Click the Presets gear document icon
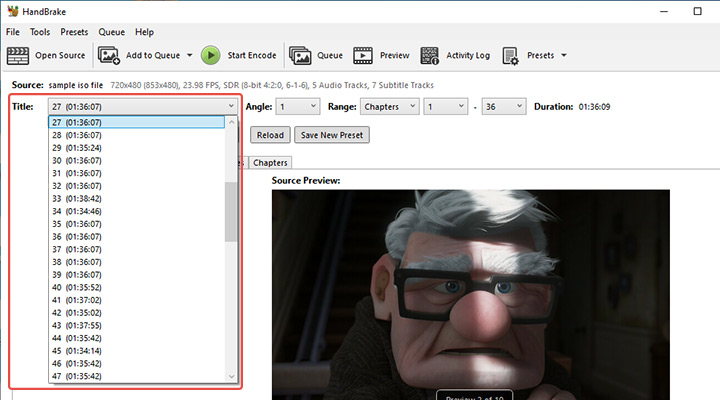 pyautogui.click(x=510, y=56)
